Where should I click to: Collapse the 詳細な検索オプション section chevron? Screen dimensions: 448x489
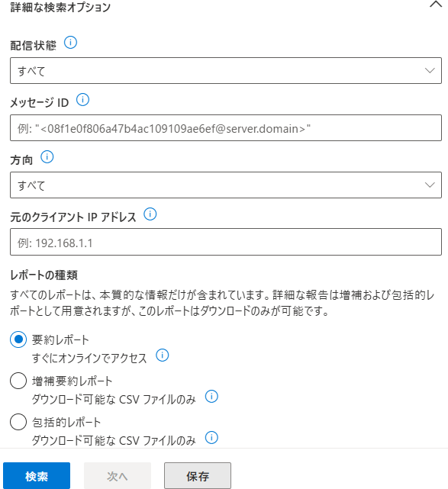pyautogui.click(x=436, y=5)
